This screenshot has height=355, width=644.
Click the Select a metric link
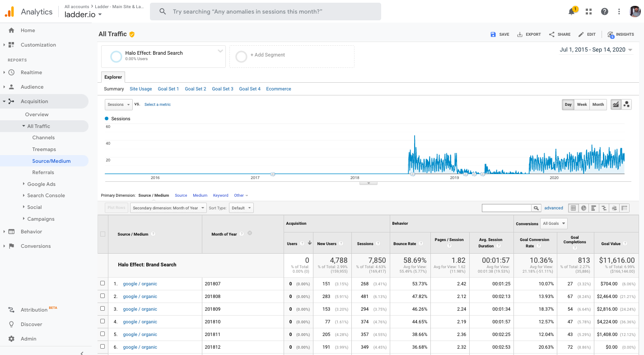pyautogui.click(x=158, y=104)
